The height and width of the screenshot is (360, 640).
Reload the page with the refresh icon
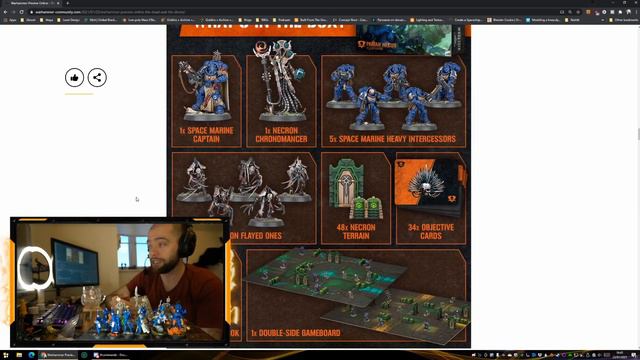pos(22,12)
